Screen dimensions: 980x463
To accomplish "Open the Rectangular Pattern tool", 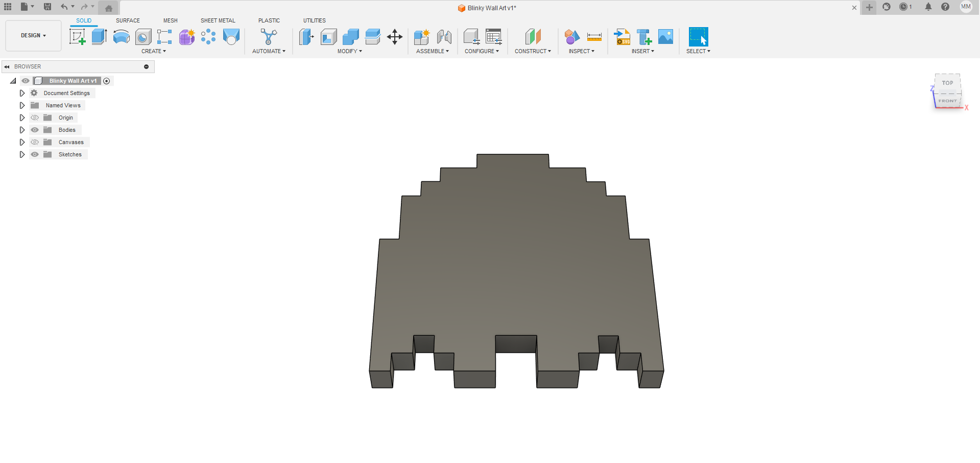I will (x=164, y=37).
